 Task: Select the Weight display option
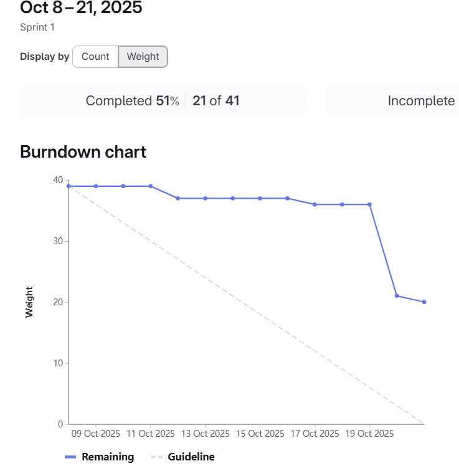(143, 57)
